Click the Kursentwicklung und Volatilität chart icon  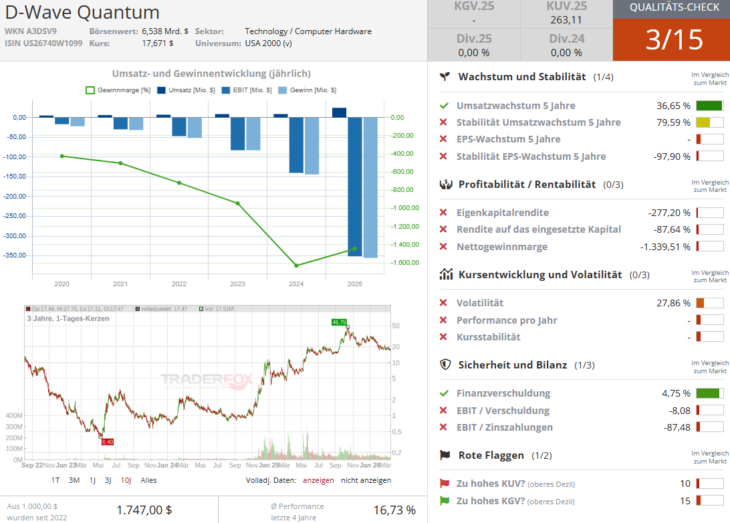445,274
